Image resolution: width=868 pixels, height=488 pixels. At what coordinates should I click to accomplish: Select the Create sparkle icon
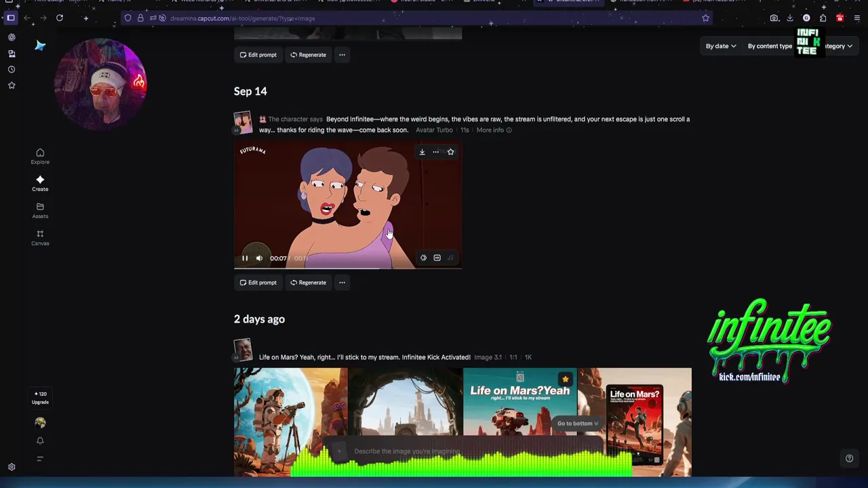pyautogui.click(x=40, y=180)
